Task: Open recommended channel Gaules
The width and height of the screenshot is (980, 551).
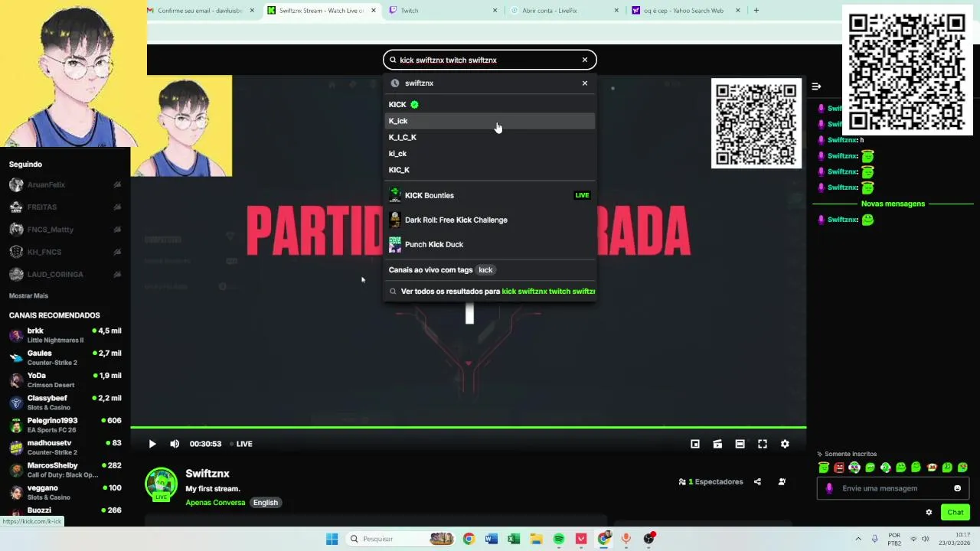Action: click(x=65, y=357)
